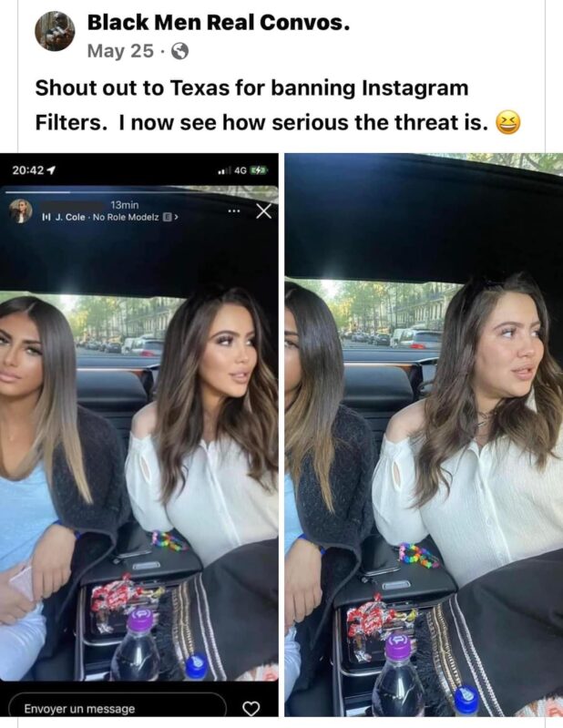
Task: Expand the J. Cole No Role Modelz chevron
Action: (x=176, y=217)
